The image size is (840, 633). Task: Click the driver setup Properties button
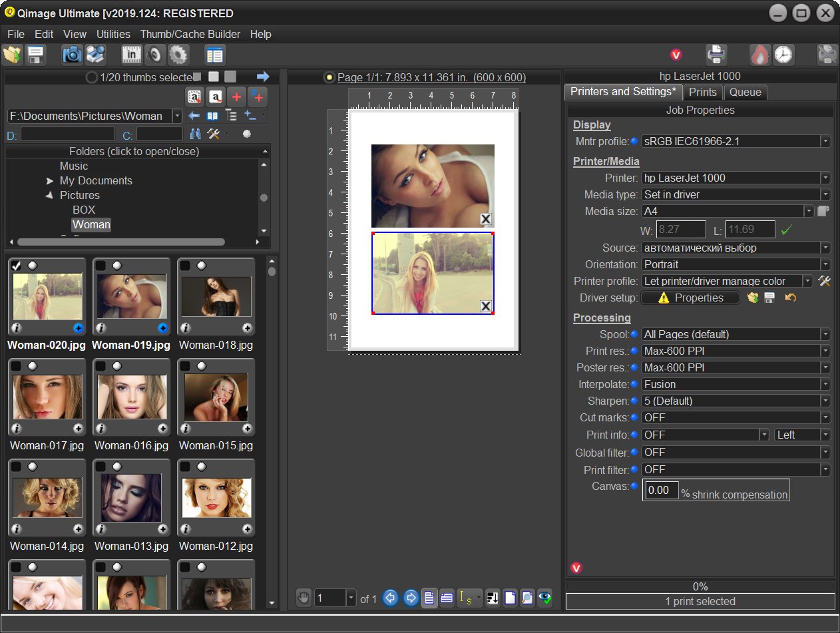(x=690, y=298)
